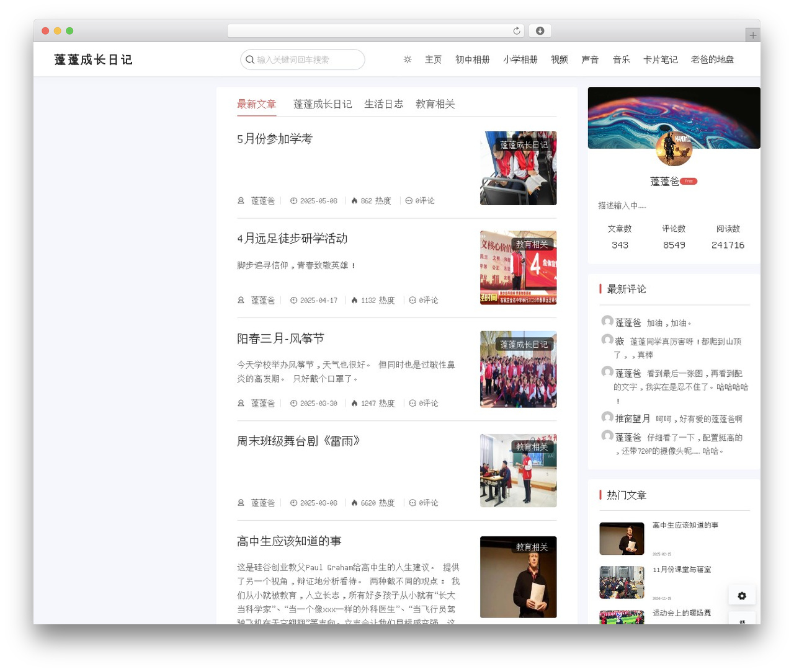Open a new browser tab
Viewport: 794px width, 672px height.
pos(752,35)
